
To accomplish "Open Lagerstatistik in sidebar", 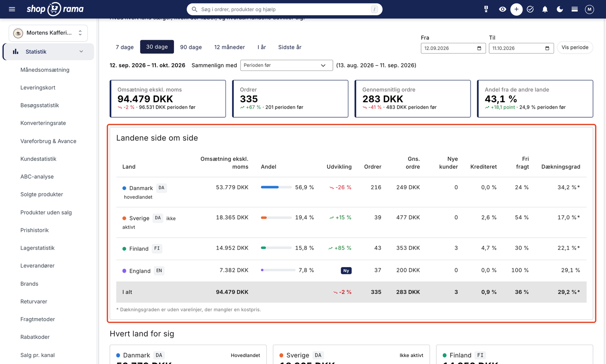I will tap(38, 248).
